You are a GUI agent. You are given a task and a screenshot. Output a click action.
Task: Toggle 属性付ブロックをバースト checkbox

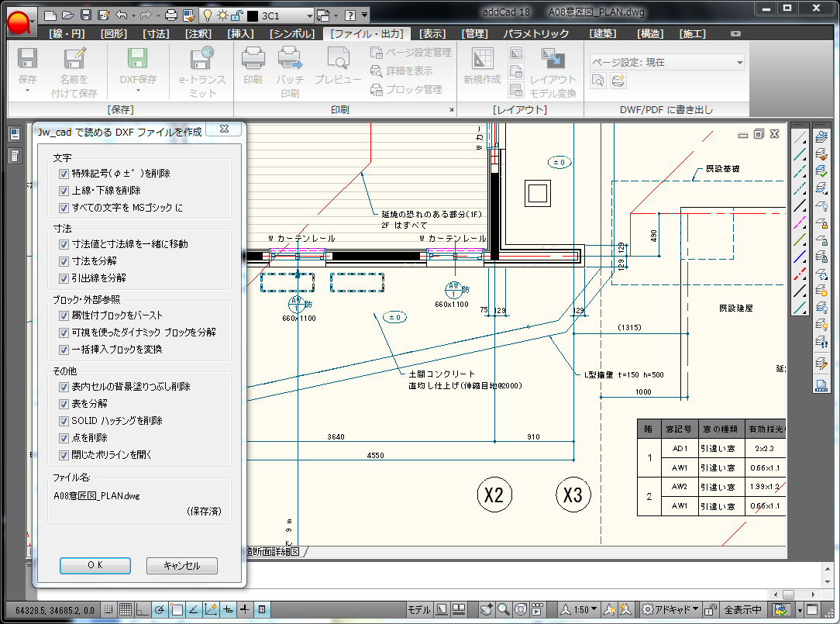click(64, 315)
